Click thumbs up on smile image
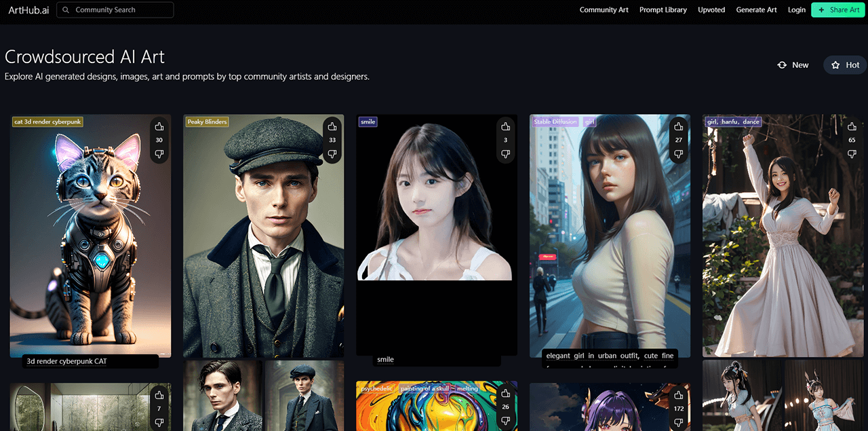This screenshot has width=868, height=431. coord(505,126)
